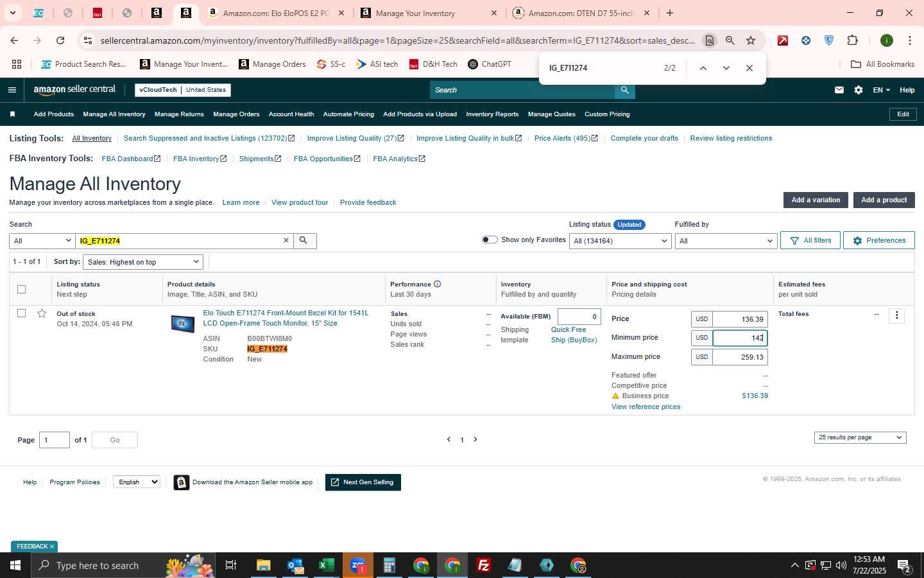
Task: Check the select-all listings checkbox
Action: 21,289
